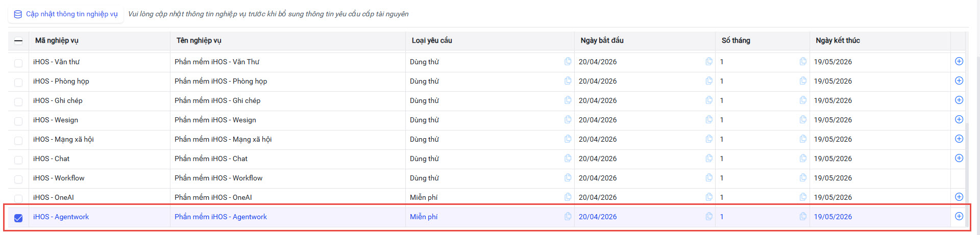Copy Số tháng value of Văn thư row
The height and width of the screenshot is (235, 980).
point(803,61)
